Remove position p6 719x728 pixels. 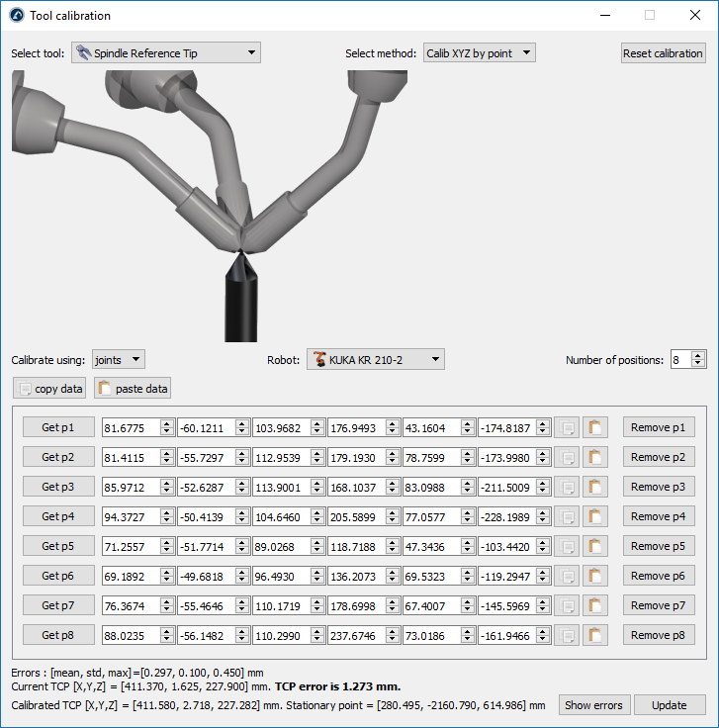pos(658,576)
